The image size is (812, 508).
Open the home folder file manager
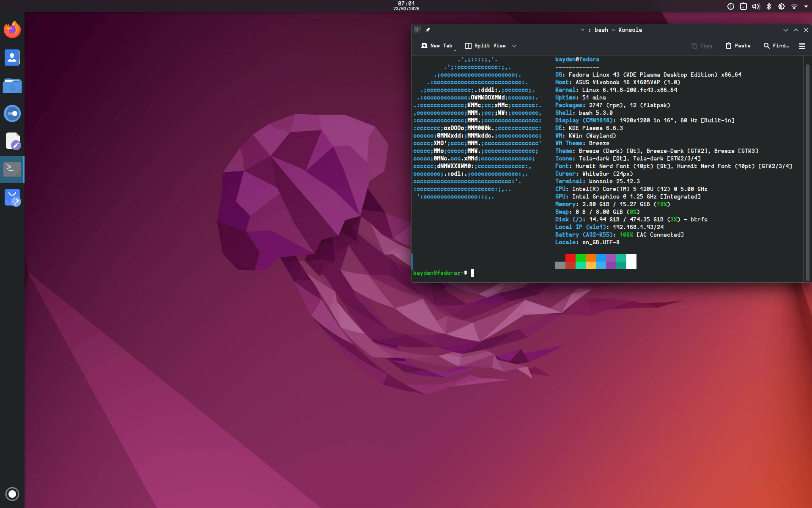click(x=12, y=86)
